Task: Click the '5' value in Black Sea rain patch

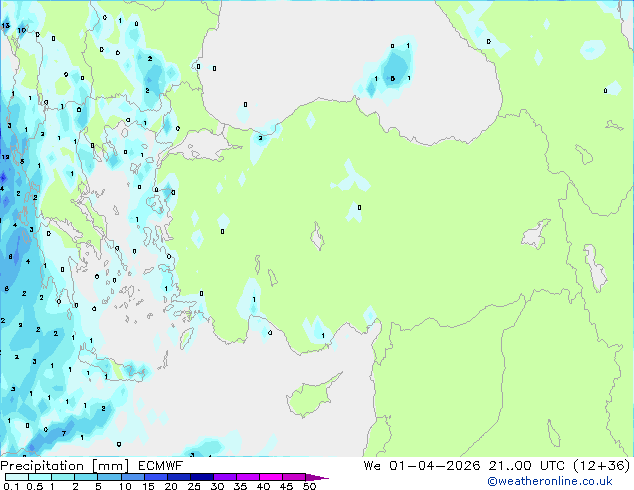Action: [393, 78]
